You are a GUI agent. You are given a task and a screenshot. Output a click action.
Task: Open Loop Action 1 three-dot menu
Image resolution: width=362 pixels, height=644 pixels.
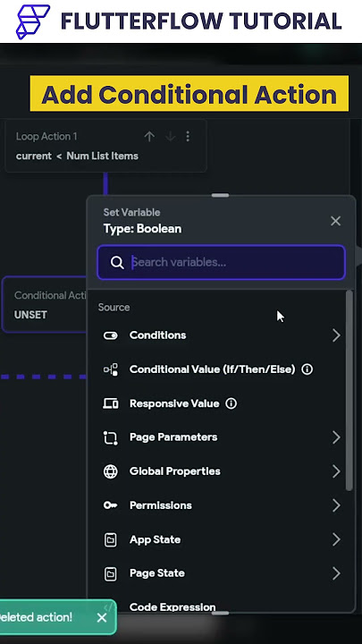point(188,136)
